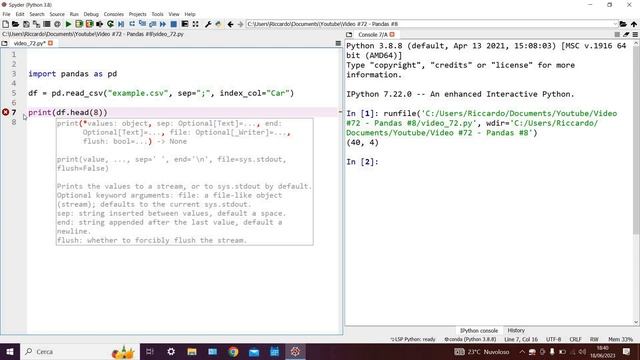Screen dimensions: 640x360
Task: Click Line 7, Col 16 status
Action: 521,339
